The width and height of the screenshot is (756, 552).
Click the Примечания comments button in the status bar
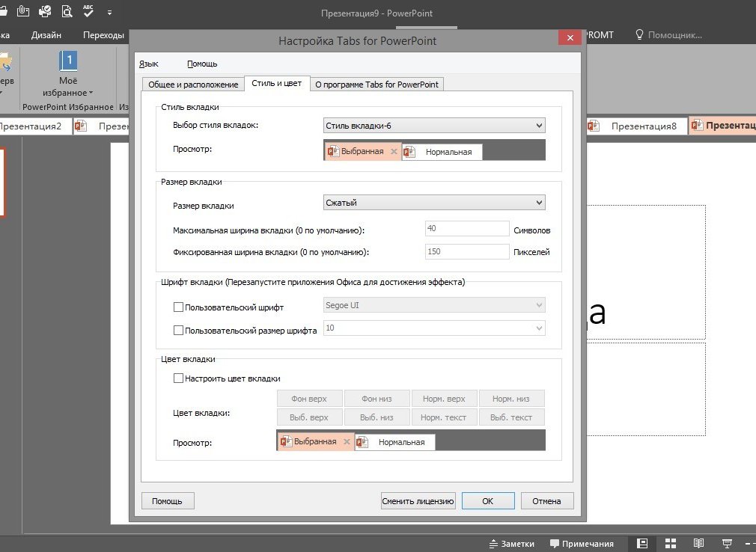coord(582,544)
